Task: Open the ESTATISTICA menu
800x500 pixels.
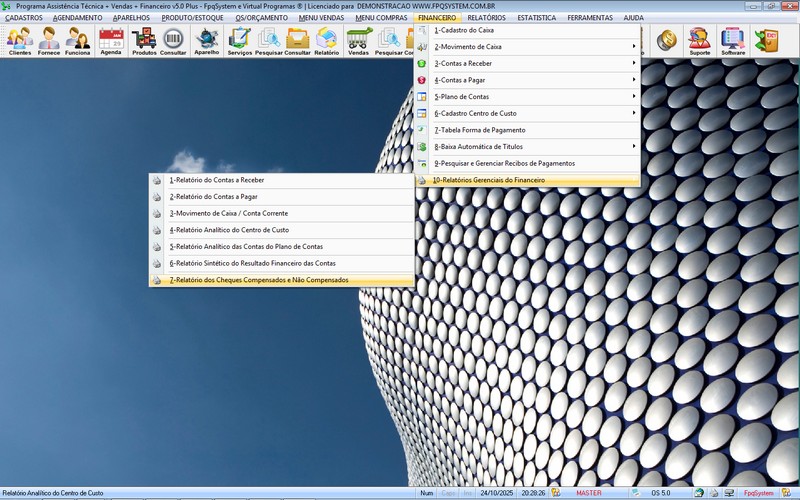Action: pyautogui.click(x=537, y=18)
